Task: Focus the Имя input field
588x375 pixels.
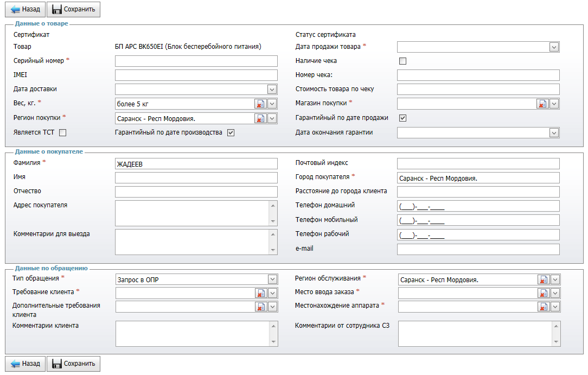Action: tap(196, 178)
